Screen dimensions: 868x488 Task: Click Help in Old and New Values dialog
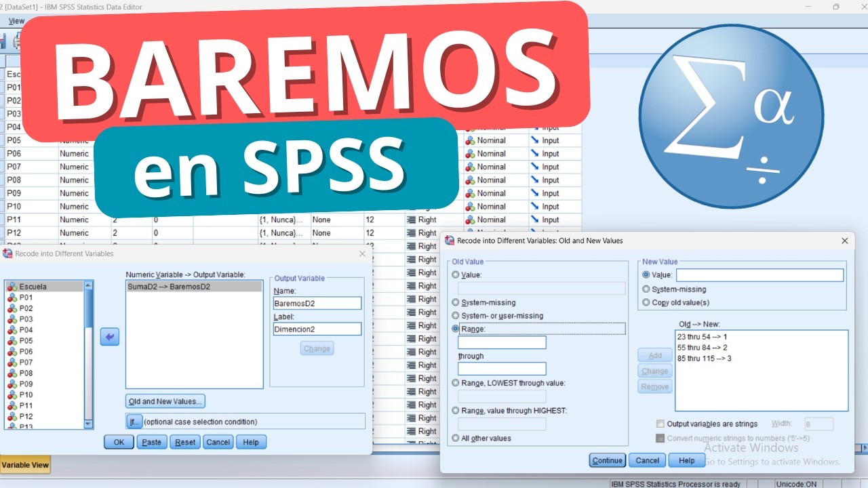click(686, 460)
